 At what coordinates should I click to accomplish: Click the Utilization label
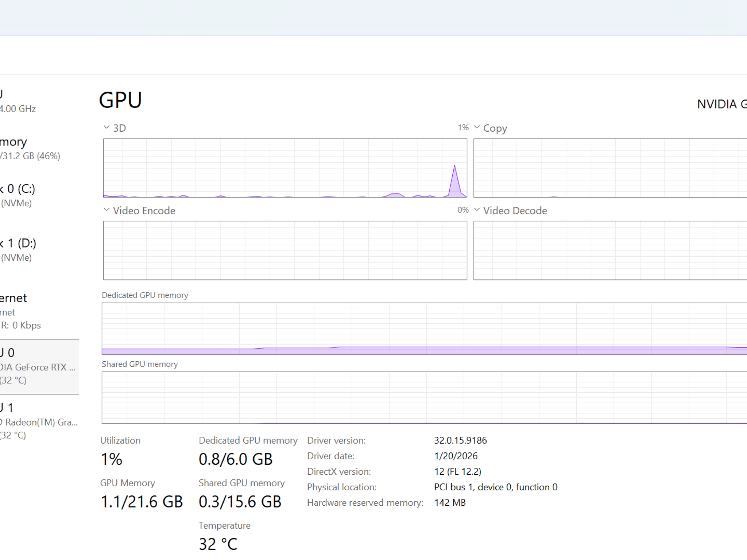[x=120, y=440]
